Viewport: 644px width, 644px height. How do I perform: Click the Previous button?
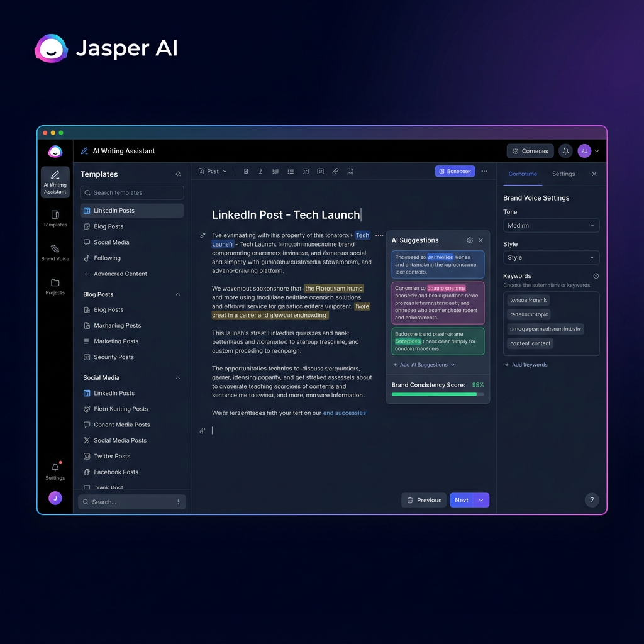(423, 500)
